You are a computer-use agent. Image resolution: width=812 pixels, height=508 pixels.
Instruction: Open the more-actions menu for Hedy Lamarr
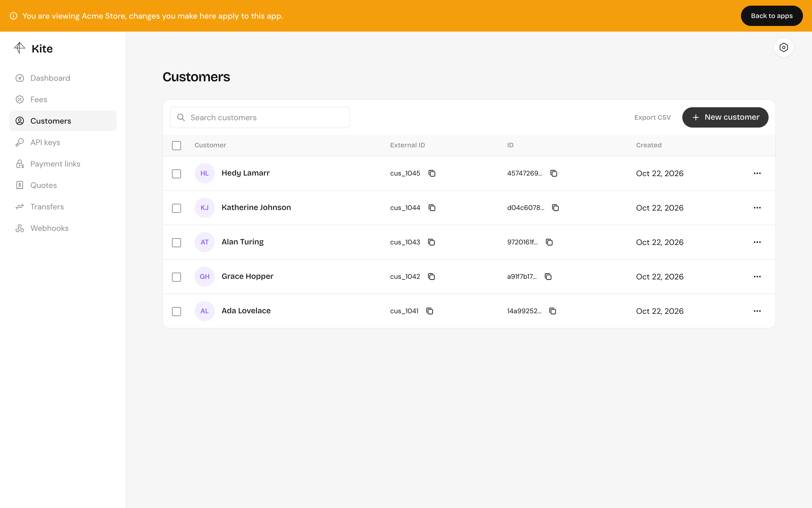click(x=757, y=173)
